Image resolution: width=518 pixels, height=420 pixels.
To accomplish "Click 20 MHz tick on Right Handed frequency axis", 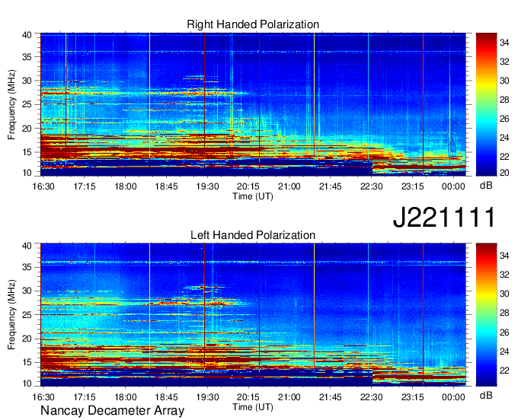I will [x=27, y=129].
